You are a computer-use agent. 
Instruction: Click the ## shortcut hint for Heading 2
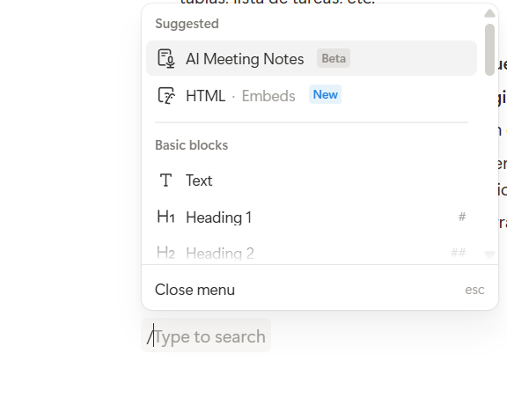point(459,253)
